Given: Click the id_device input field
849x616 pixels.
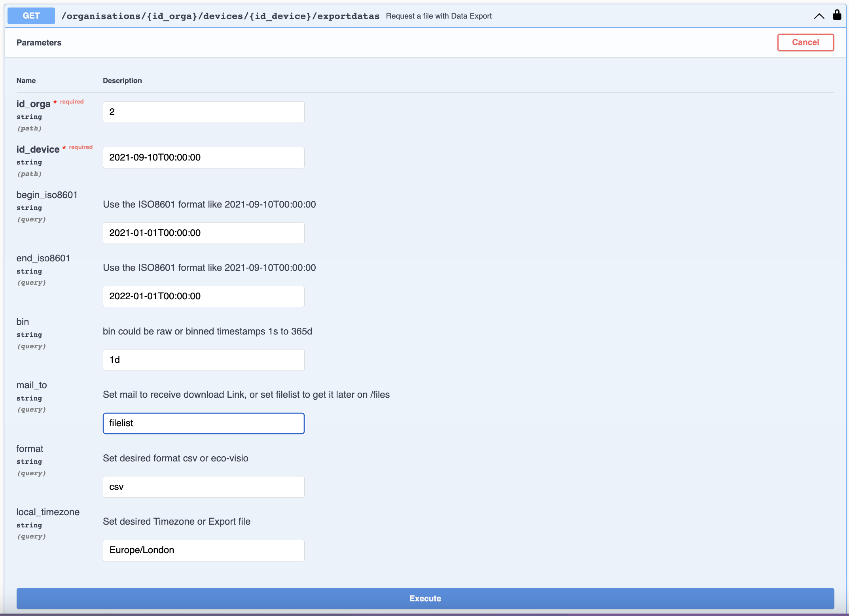Looking at the screenshot, I should [x=203, y=157].
